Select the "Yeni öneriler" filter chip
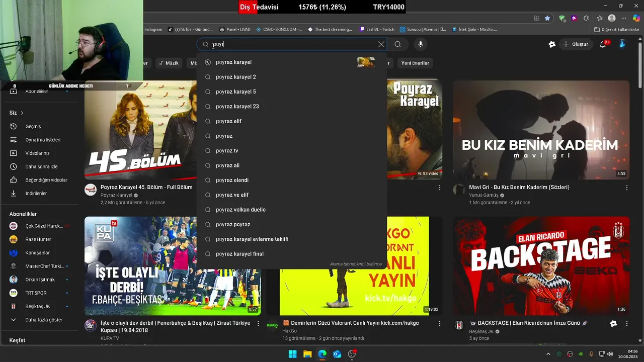The image size is (644, 362). pyautogui.click(x=415, y=63)
